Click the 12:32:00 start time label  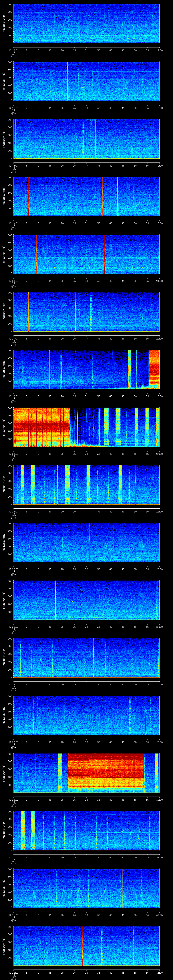(x=13, y=972)
